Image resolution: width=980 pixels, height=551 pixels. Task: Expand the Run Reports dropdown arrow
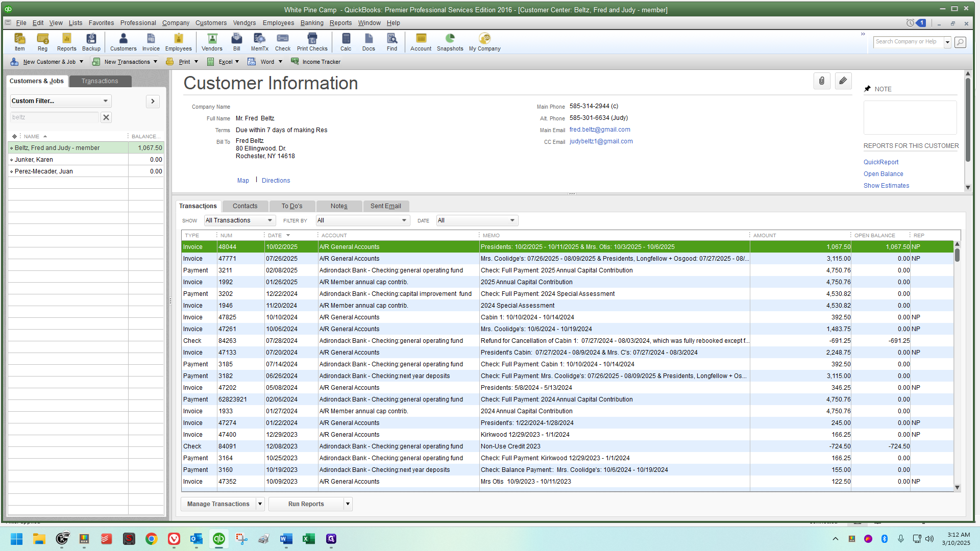click(x=348, y=504)
